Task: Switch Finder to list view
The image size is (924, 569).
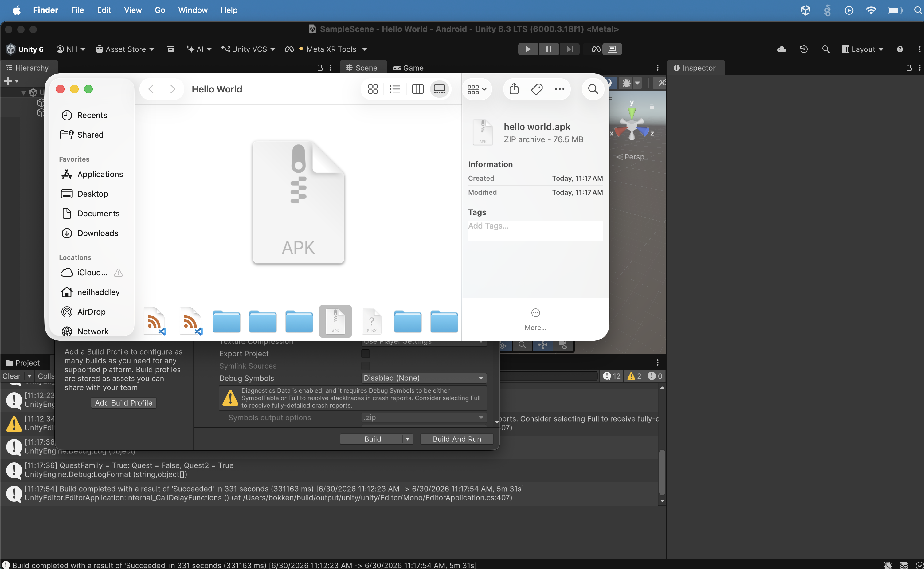Action: point(395,89)
